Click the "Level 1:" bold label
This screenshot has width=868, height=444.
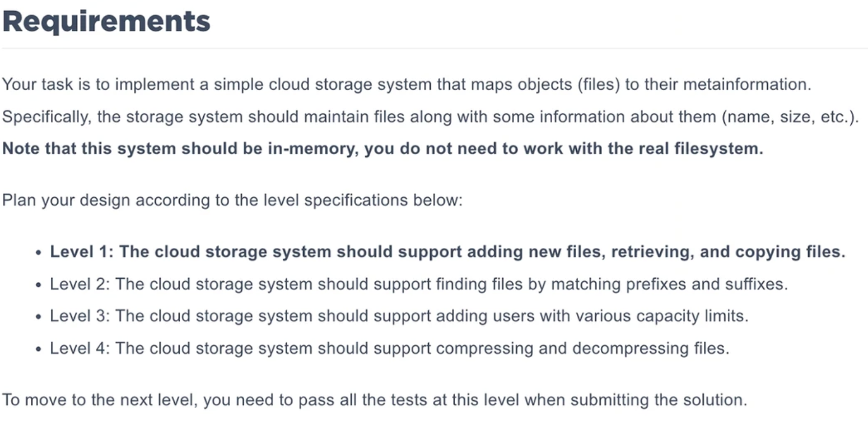(81, 252)
